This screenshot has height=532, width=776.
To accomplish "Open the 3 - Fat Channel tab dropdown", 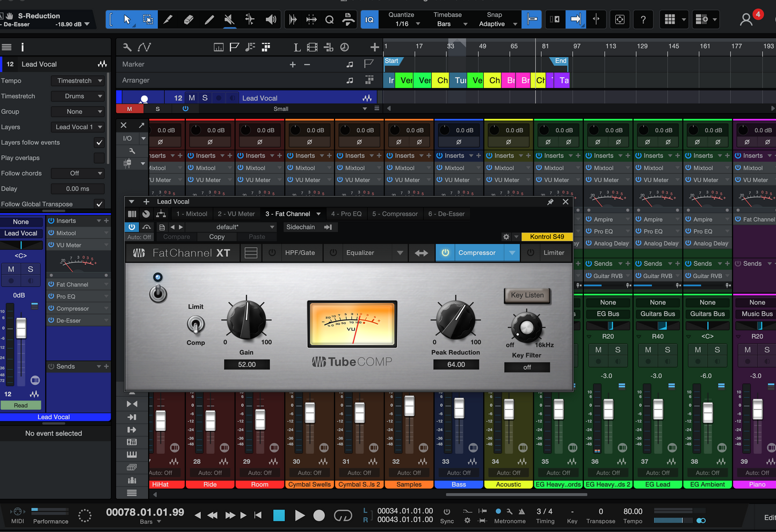I will (318, 214).
